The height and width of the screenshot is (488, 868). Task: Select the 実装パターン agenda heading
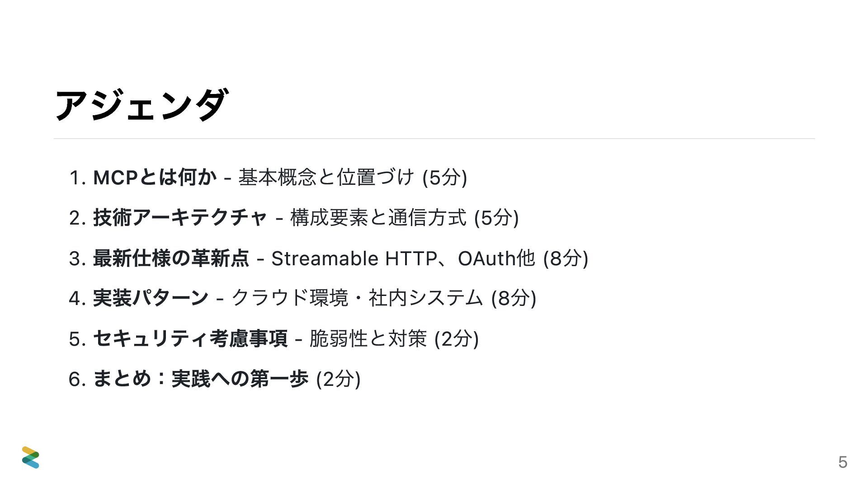pos(151,298)
